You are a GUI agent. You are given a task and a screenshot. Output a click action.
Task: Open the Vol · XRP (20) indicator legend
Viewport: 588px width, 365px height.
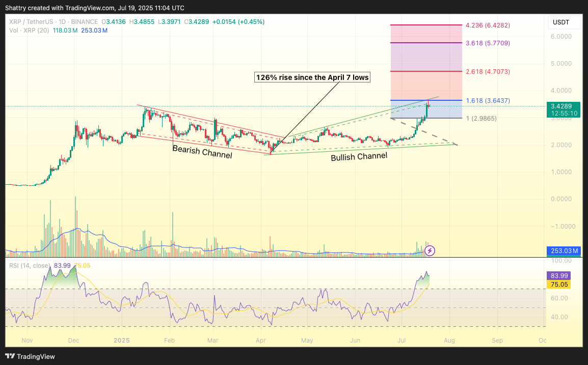tap(32, 31)
